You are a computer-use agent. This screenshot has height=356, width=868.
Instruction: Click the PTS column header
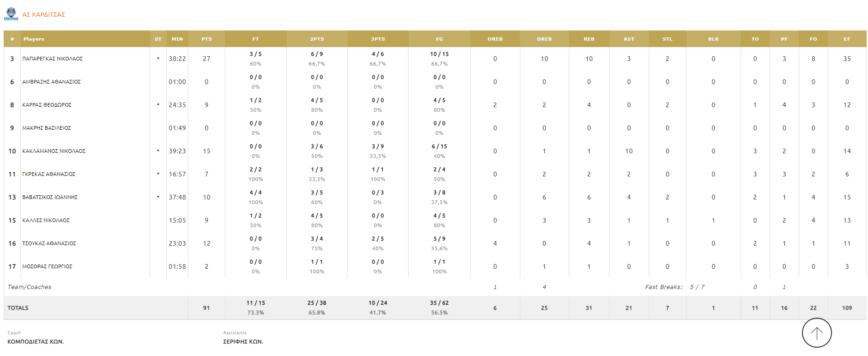point(206,39)
